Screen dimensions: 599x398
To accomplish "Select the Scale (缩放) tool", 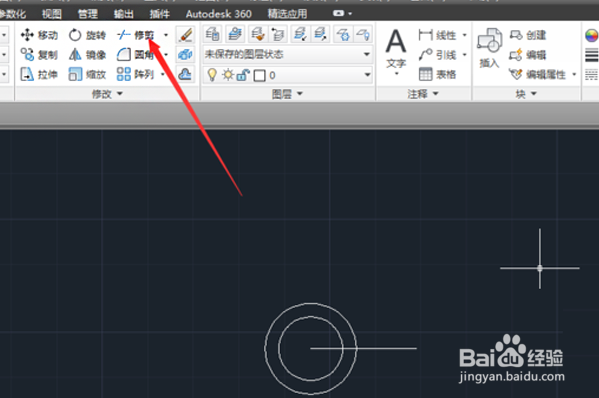I will pos(87,74).
